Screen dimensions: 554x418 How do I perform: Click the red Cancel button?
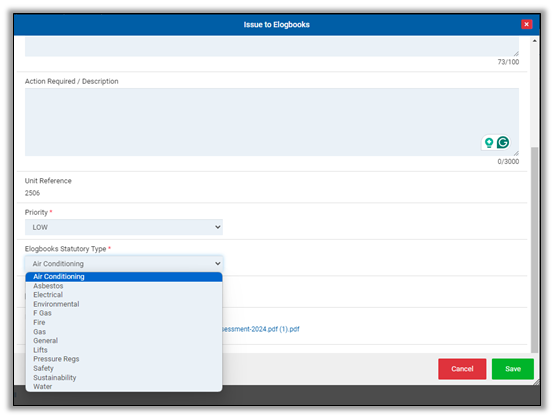click(462, 369)
